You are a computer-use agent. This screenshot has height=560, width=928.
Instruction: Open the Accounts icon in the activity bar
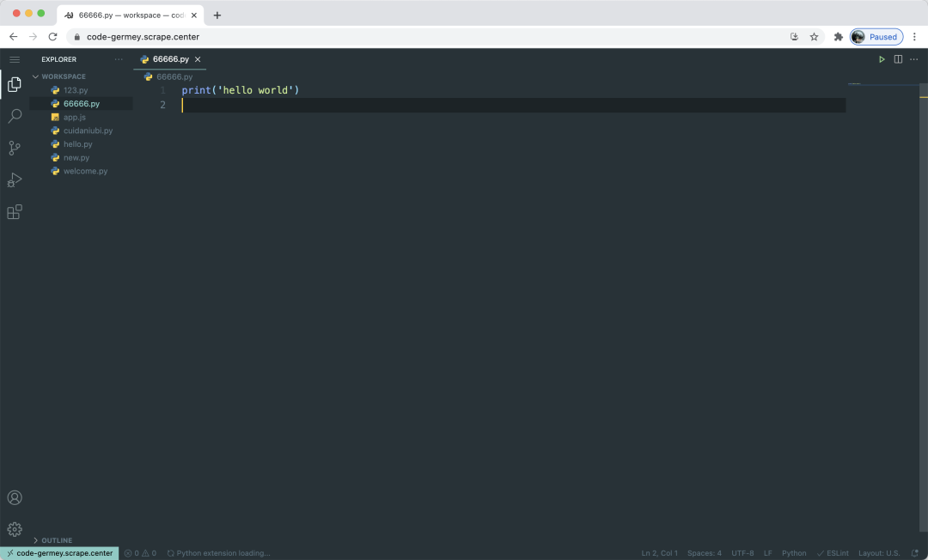pos(14,496)
